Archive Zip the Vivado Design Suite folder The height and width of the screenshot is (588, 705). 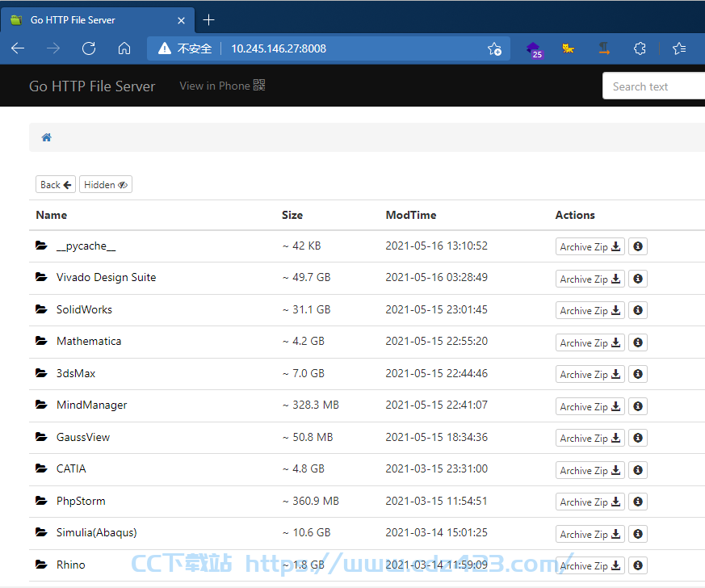click(x=590, y=279)
